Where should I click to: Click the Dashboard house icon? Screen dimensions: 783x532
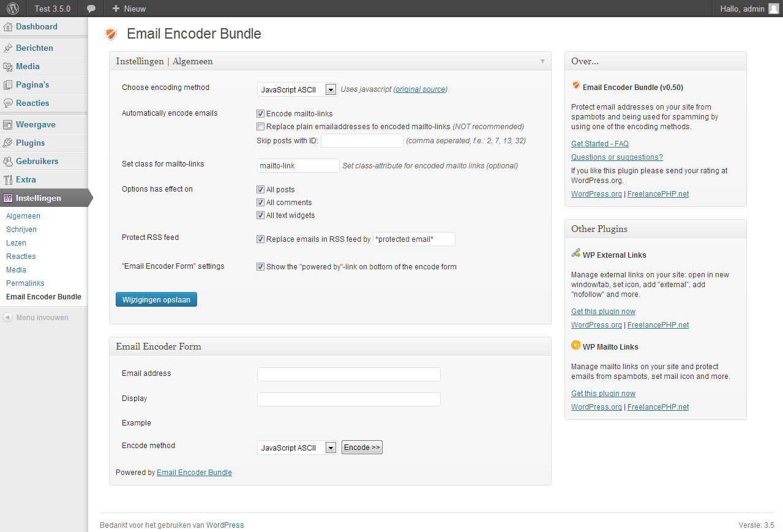8,27
